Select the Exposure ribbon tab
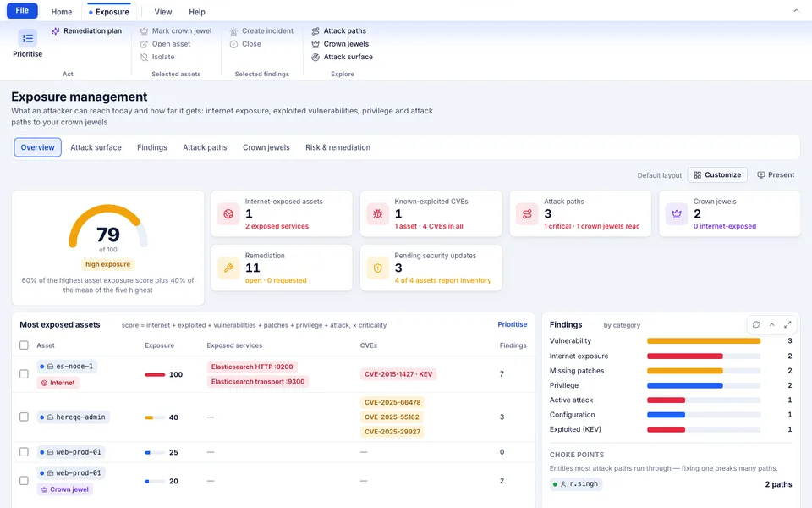The image size is (812, 508). pos(109,11)
